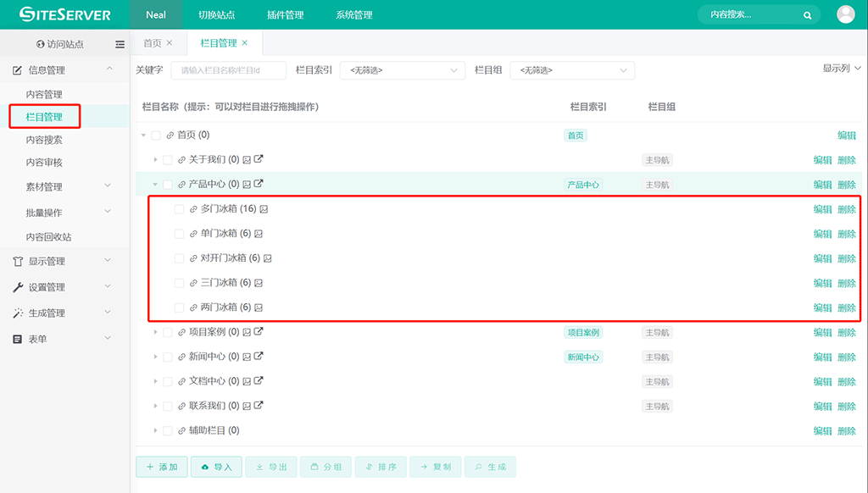Click the external link icon beside 产品中心

[259, 184]
